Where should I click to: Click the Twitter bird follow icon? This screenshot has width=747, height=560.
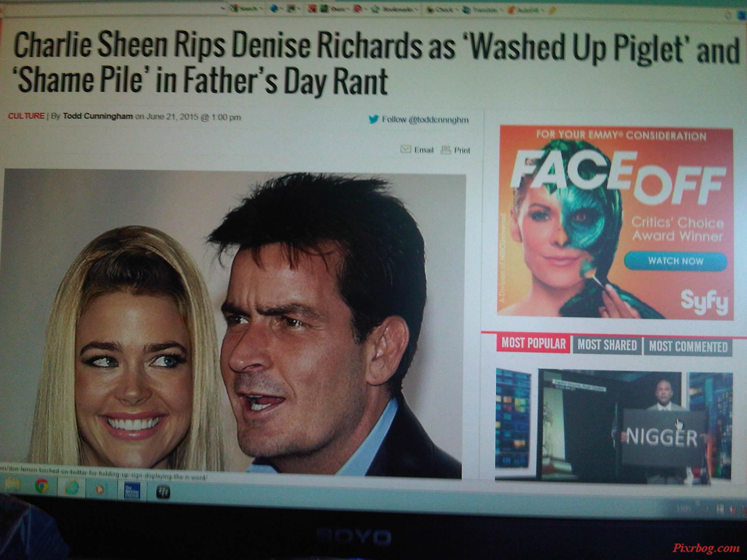(373, 119)
